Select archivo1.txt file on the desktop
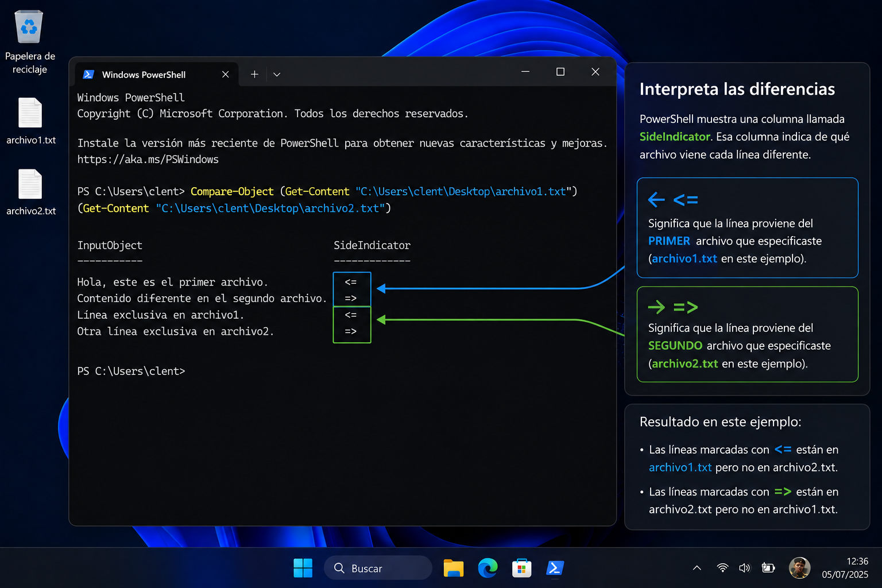The width and height of the screenshot is (882, 588). [x=30, y=121]
